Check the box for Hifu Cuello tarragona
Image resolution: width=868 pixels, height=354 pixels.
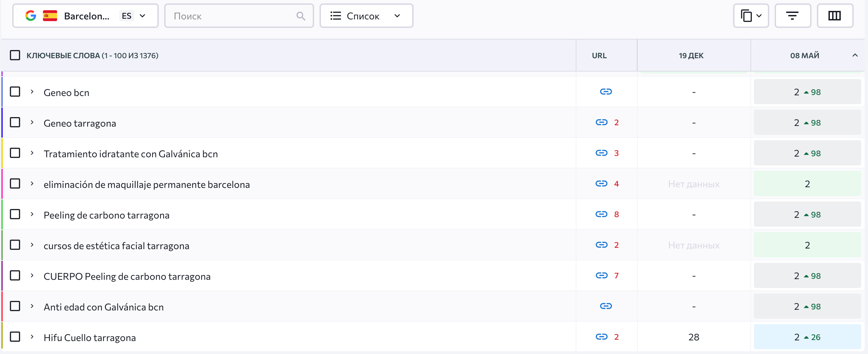pyautogui.click(x=15, y=337)
